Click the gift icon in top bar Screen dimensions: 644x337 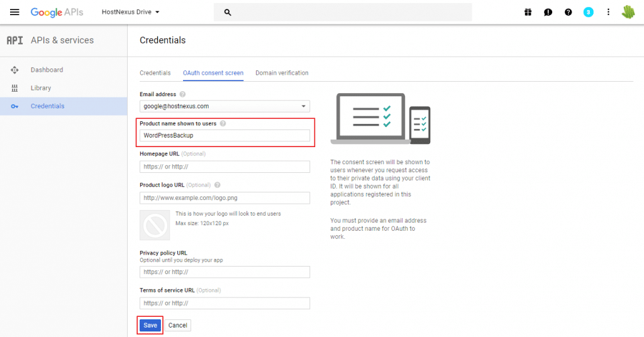tap(528, 12)
